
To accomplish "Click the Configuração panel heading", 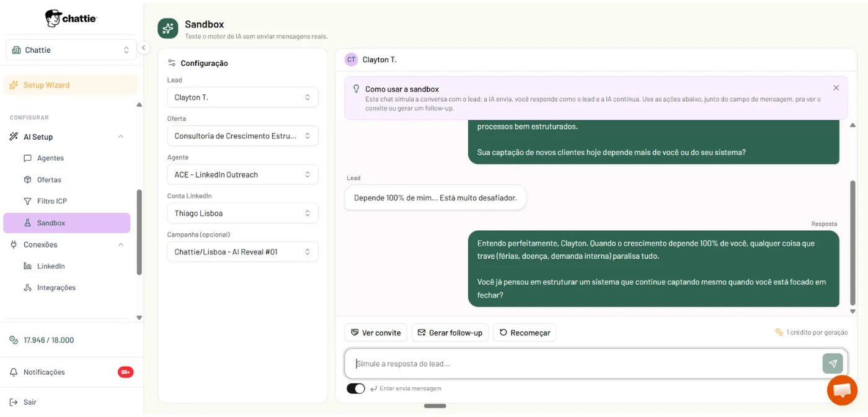I will [204, 63].
